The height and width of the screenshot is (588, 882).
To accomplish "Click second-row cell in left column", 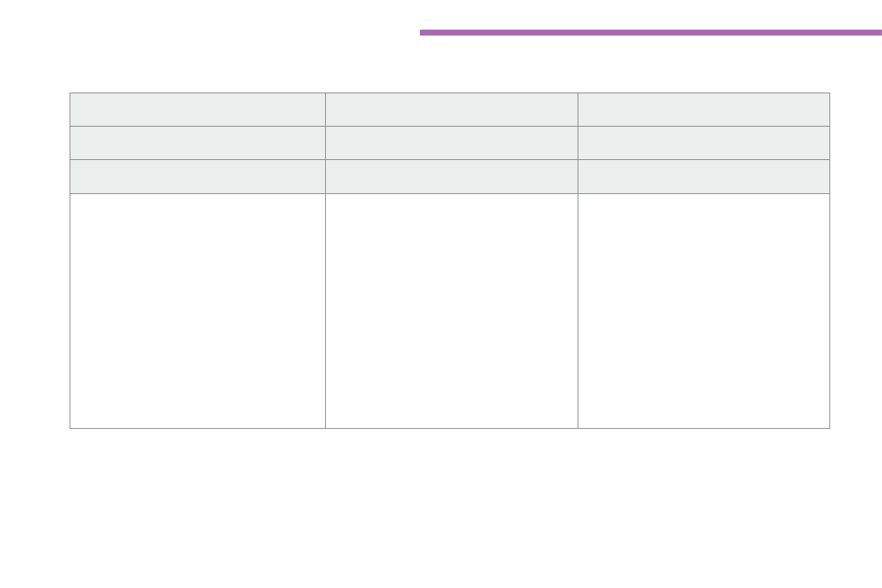I will (198, 142).
